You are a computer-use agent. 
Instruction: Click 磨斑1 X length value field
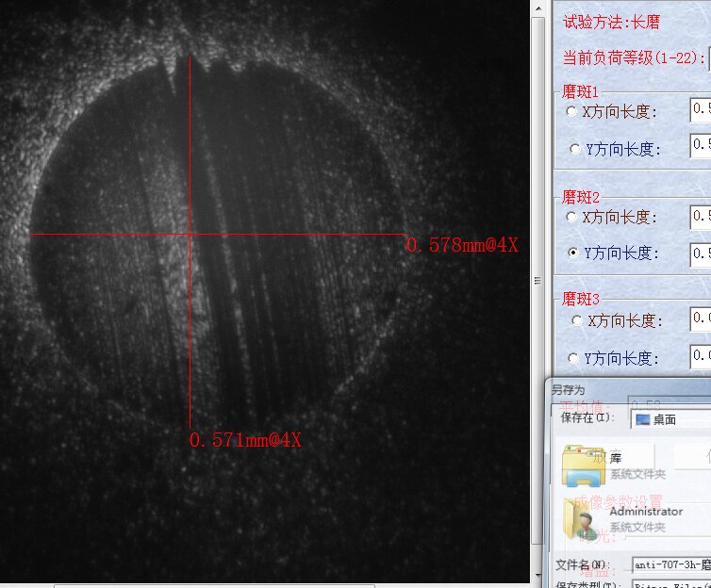700,108
